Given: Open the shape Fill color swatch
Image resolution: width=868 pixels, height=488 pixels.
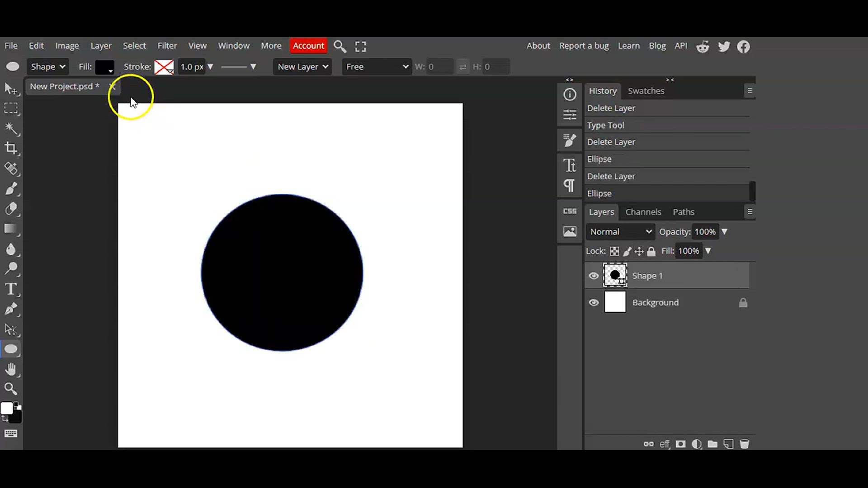Looking at the screenshot, I should (x=104, y=67).
